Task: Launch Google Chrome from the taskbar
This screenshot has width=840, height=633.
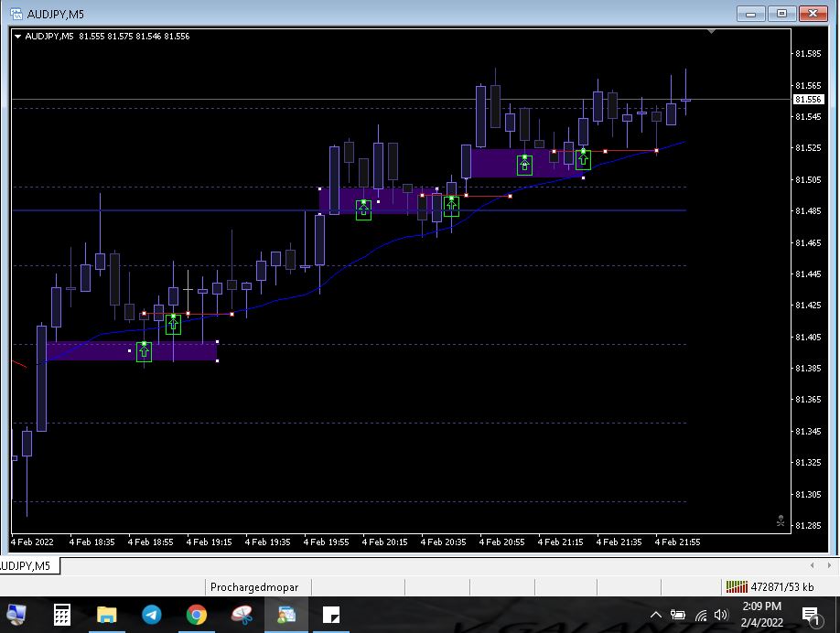Action: [x=196, y=615]
